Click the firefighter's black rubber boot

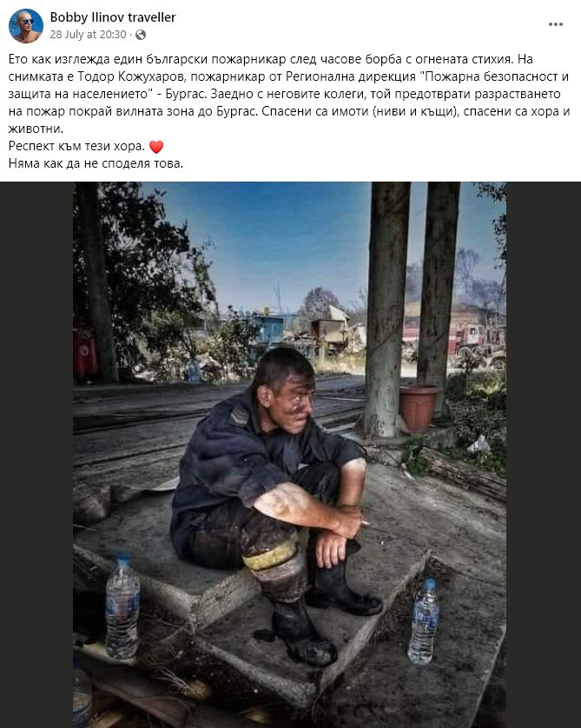coord(304,634)
